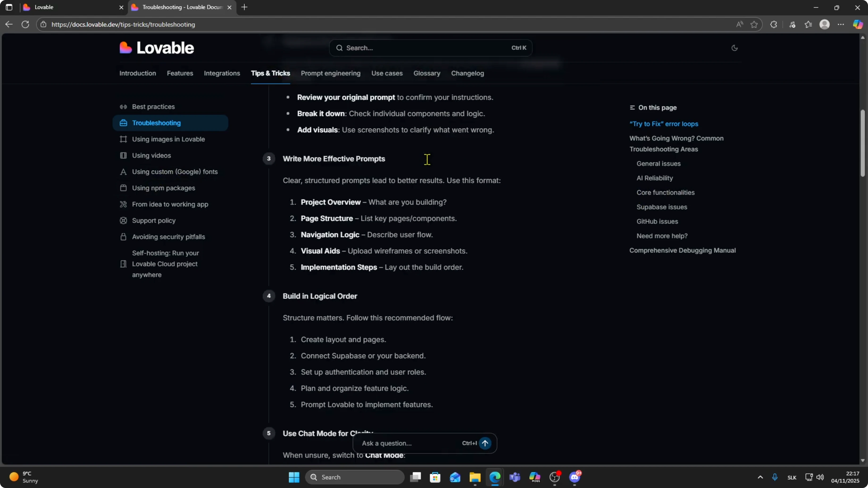Open a new browser tab

pyautogui.click(x=244, y=7)
